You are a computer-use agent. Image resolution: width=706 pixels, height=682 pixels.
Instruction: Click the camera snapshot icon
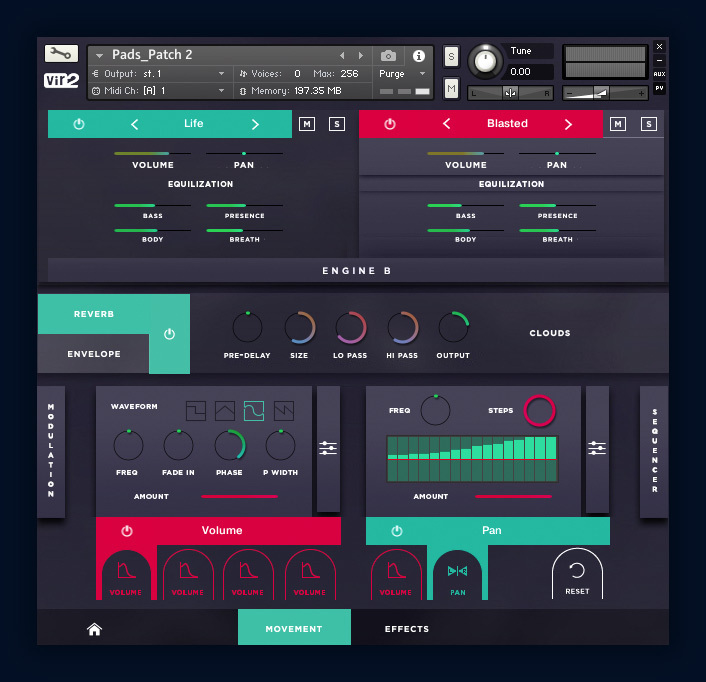(x=388, y=56)
